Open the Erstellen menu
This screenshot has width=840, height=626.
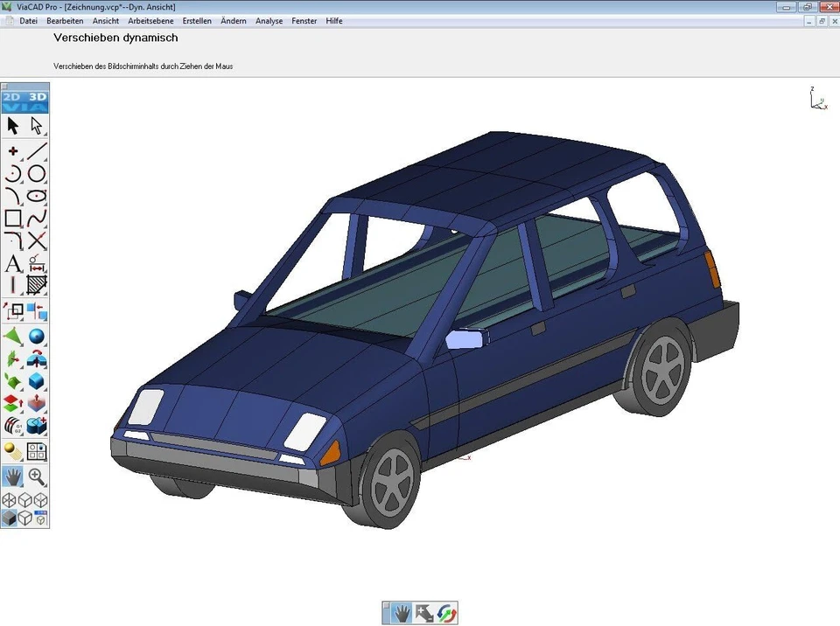pyautogui.click(x=197, y=21)
